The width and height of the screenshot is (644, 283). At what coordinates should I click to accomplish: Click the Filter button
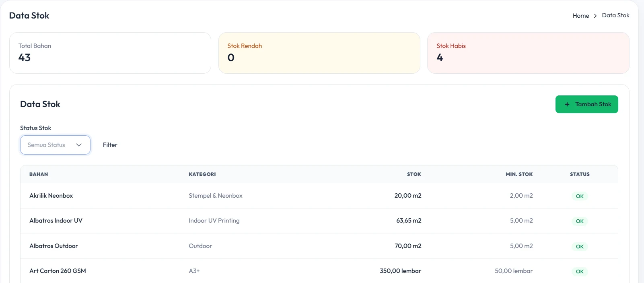coord(110,145)
